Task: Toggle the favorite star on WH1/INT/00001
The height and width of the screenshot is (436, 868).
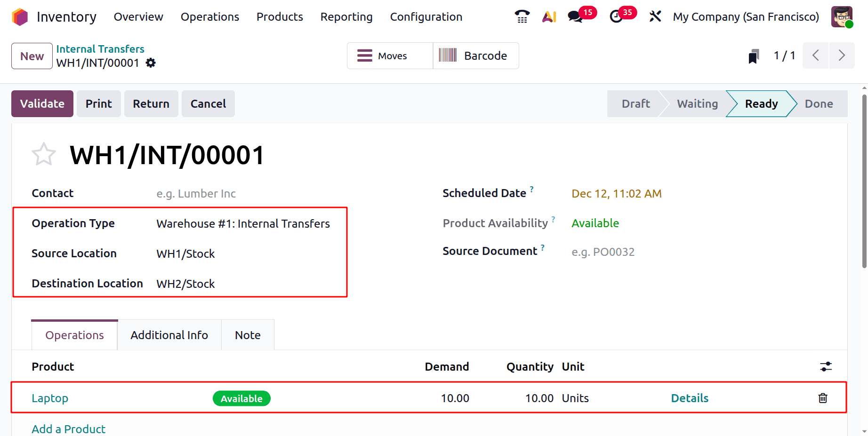Action: coord(43,154)
